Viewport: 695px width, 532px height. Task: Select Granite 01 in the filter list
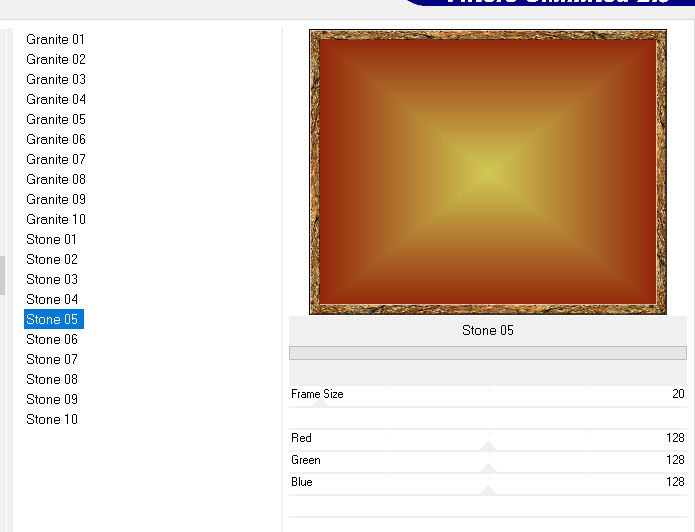(55, 39)
